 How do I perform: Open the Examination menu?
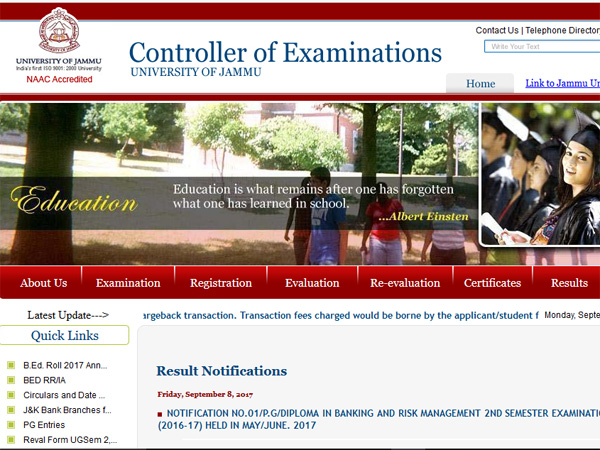pos(128,283)
